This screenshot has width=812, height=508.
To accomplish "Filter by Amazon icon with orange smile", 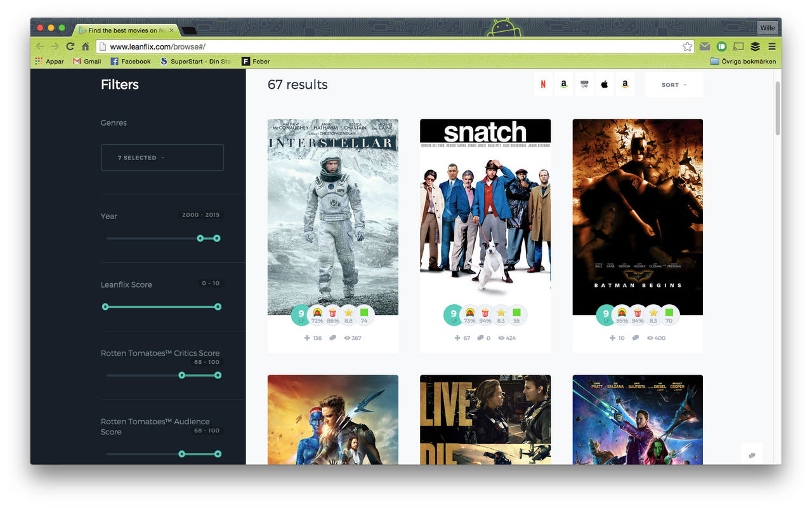I will pos(625,84).
